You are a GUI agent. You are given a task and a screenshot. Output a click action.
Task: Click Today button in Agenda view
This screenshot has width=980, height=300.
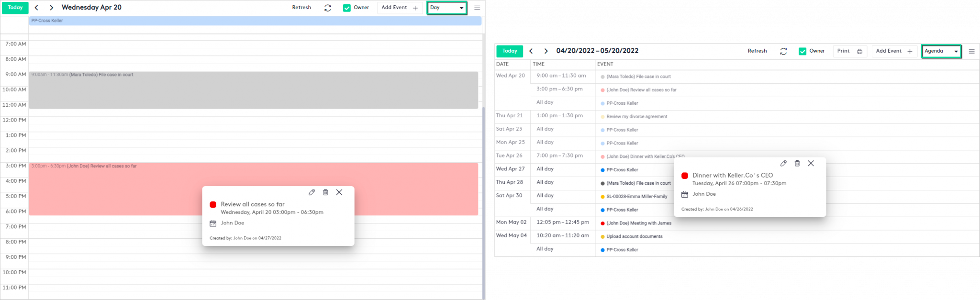(x=510, y=51)
